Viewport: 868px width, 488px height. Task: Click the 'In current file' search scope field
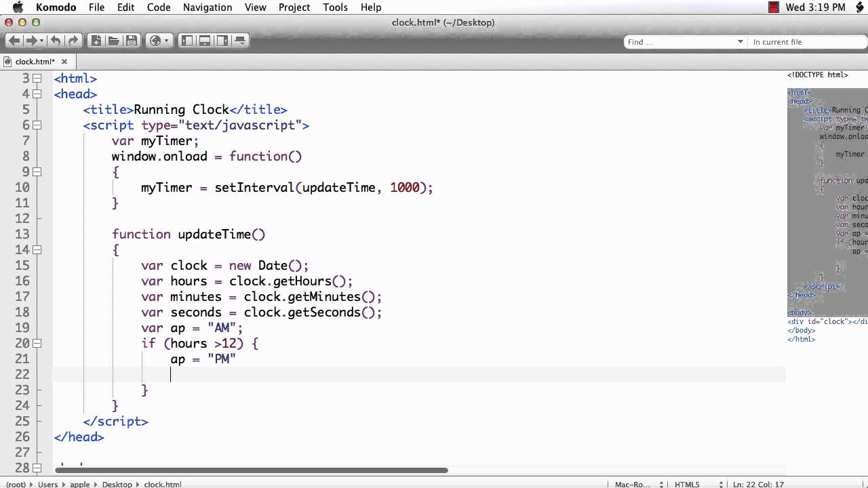click(x=807, y=42)
